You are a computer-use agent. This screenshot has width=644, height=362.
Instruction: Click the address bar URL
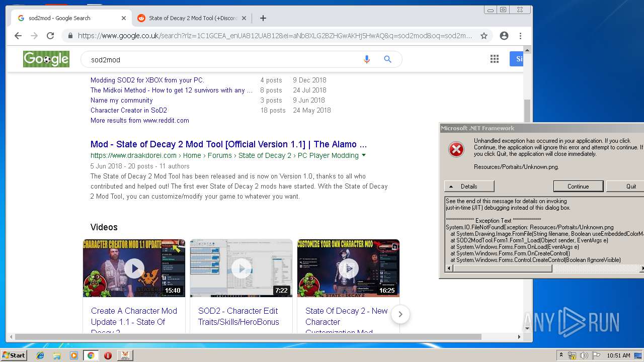275,36
